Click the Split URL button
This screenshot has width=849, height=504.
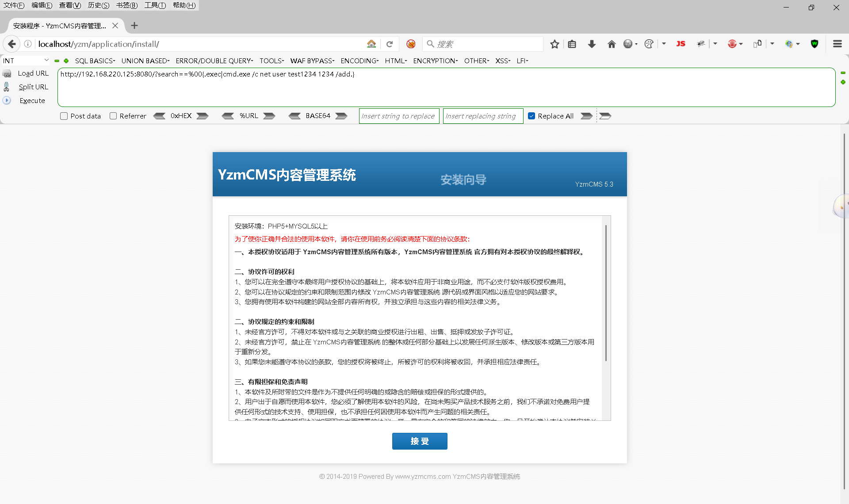33,87
